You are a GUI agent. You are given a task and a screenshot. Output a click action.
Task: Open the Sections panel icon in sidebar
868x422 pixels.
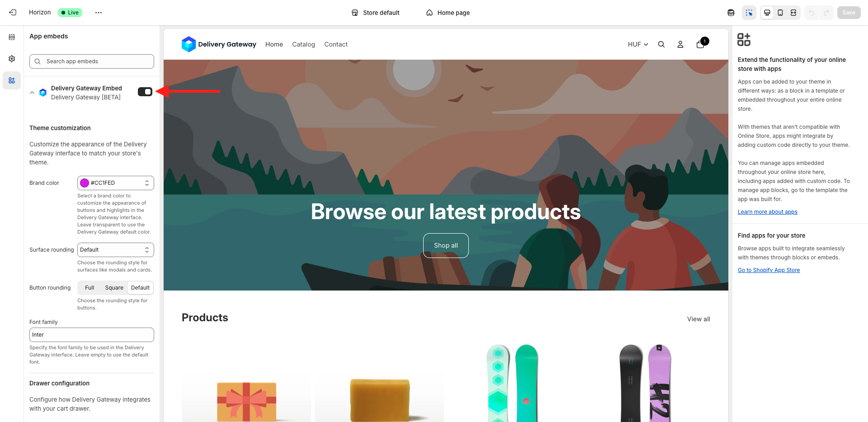[12, 37]
